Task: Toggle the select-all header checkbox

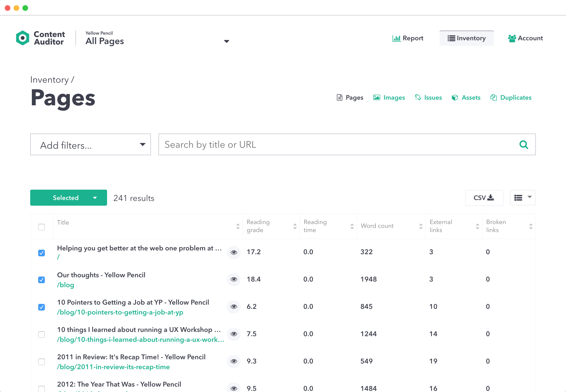Action: point(42,227)
